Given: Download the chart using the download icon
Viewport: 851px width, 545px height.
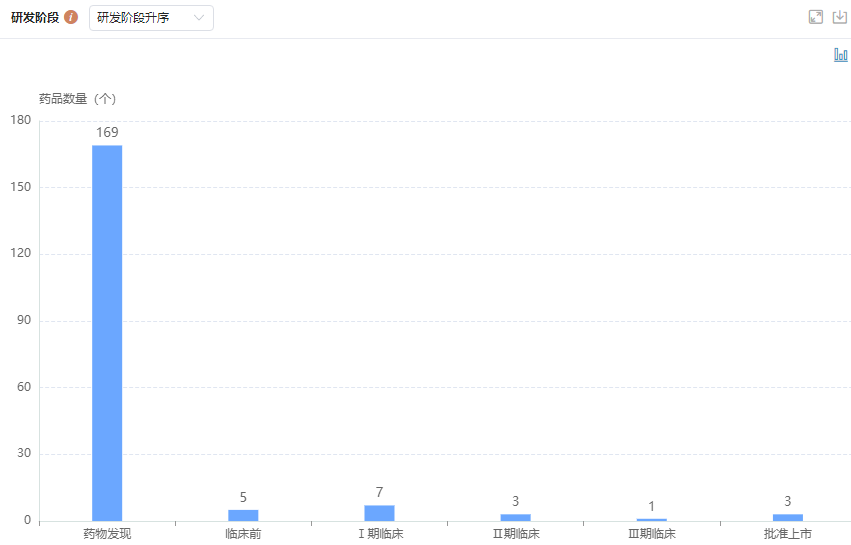Looking at the screenshot, I should [x=840, y=17].
